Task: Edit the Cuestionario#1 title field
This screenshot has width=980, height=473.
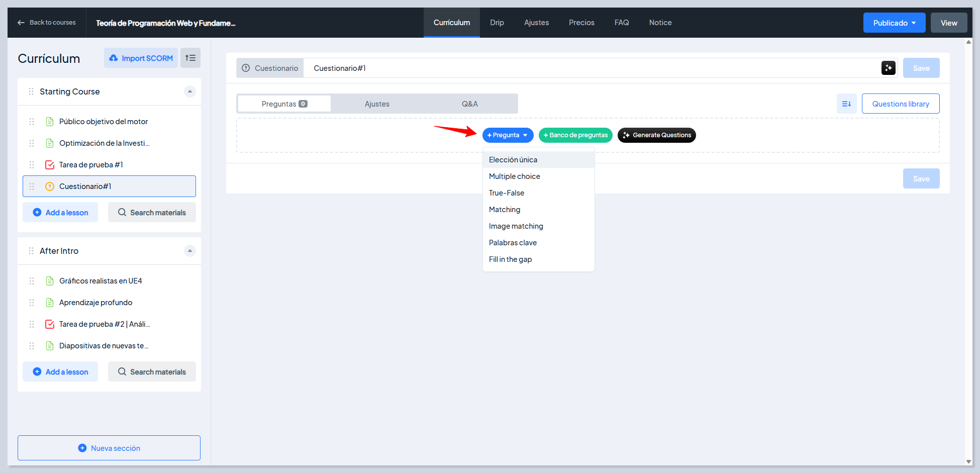Action: [x=593, y=68]
